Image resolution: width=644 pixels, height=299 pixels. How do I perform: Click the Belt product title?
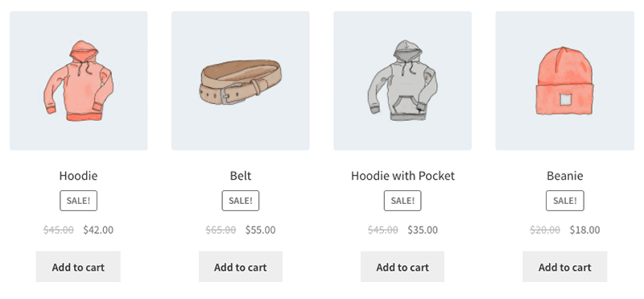pos(240,176)
